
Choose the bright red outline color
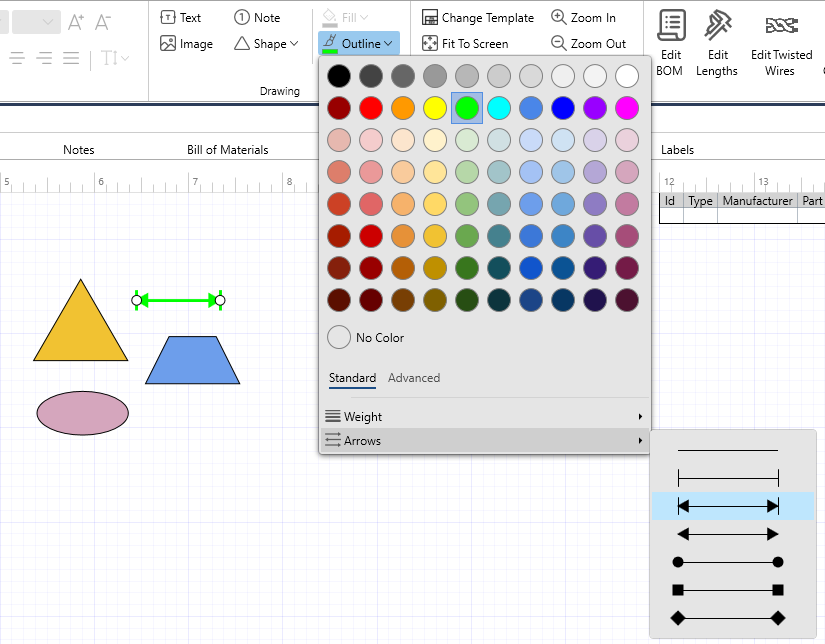click(371, 108)
